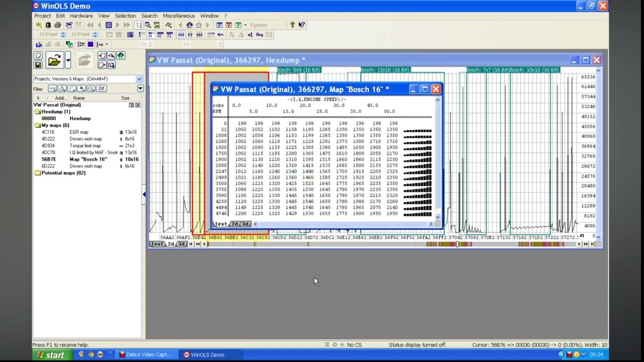Select the I.Q limited by MAF map
The width and height of the screenshot is (644, 362).
point(89,152)
